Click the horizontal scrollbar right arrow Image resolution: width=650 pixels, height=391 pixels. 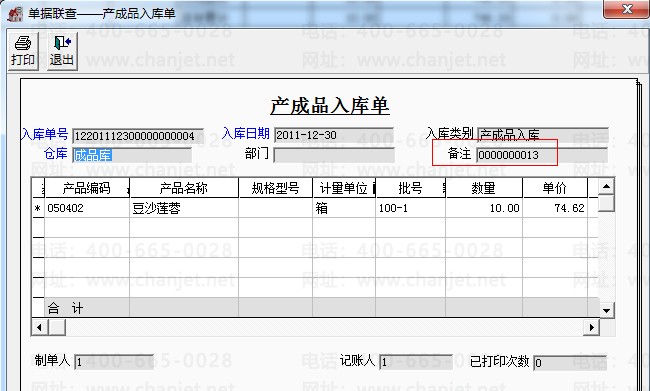[592, 327]
